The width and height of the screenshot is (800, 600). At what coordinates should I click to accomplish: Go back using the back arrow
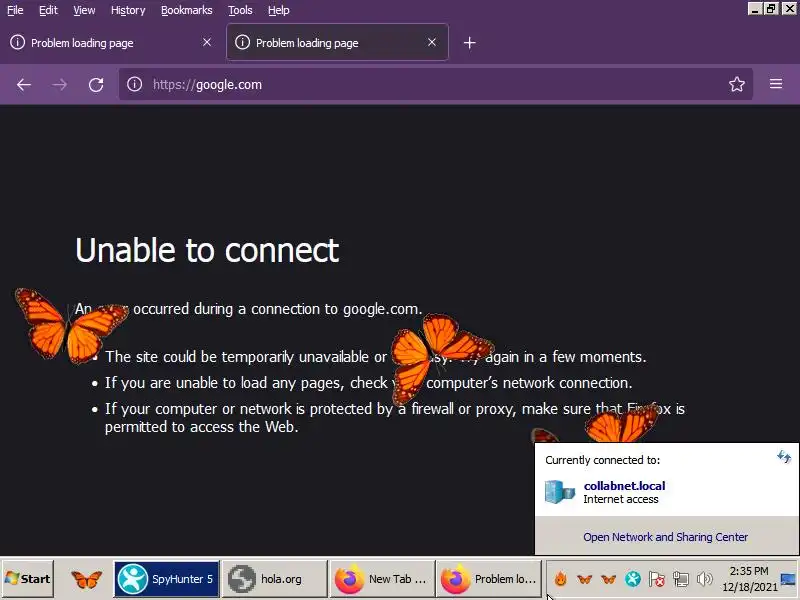pyautogui.click(x=23, y=85)
